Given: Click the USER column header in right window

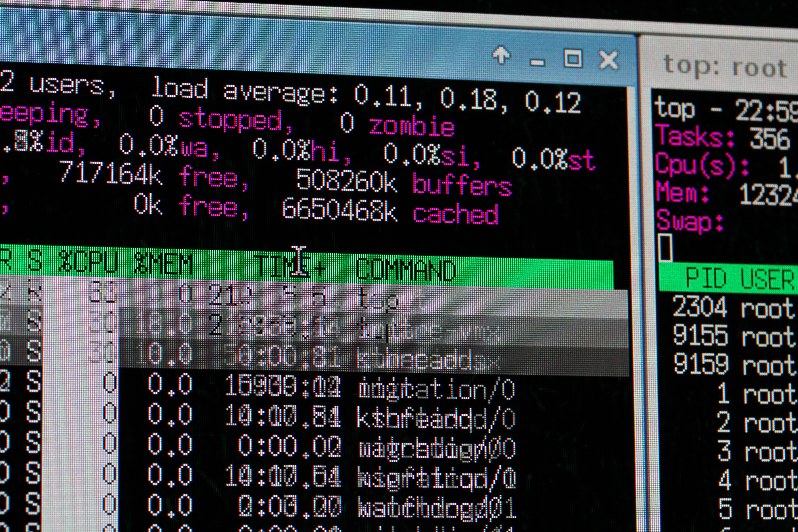Looking at the screenshot, I should point(768,280).
